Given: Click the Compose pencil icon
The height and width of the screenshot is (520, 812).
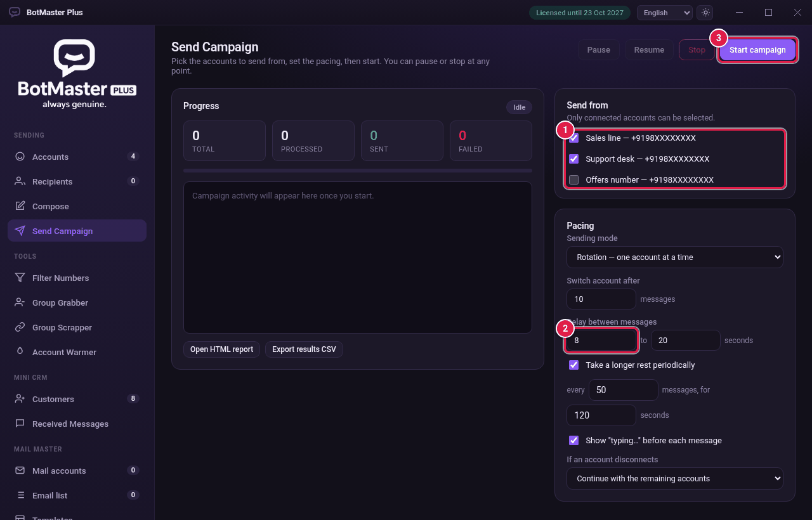Looking at the screenshot, I should [x=20, y=206].
